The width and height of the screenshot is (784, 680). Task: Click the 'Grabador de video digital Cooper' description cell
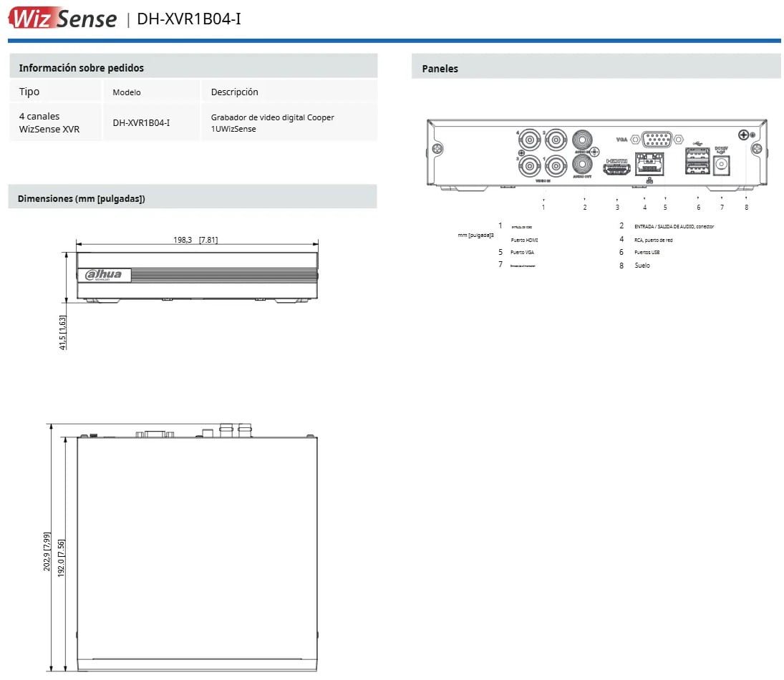pos(273,123)
